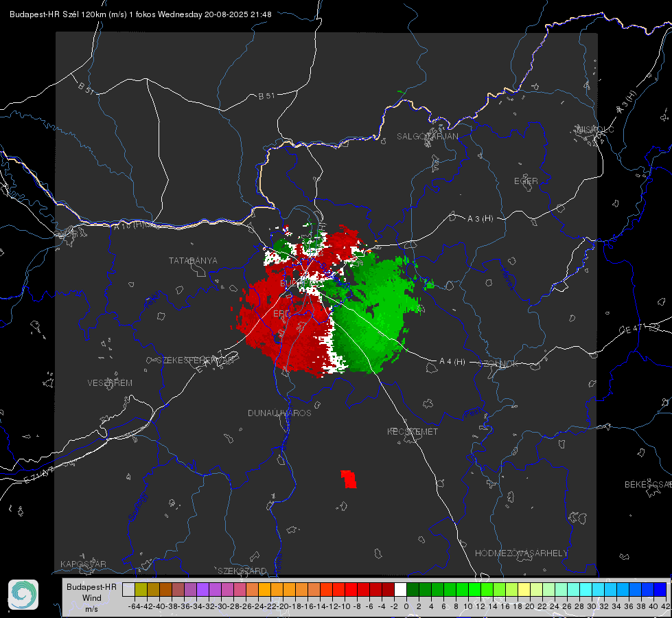Click the DUNAÚJVÁROS city label

click(279, 413)
